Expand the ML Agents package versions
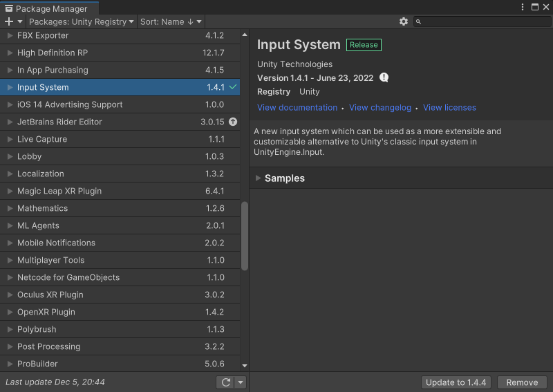 point(10,225)
